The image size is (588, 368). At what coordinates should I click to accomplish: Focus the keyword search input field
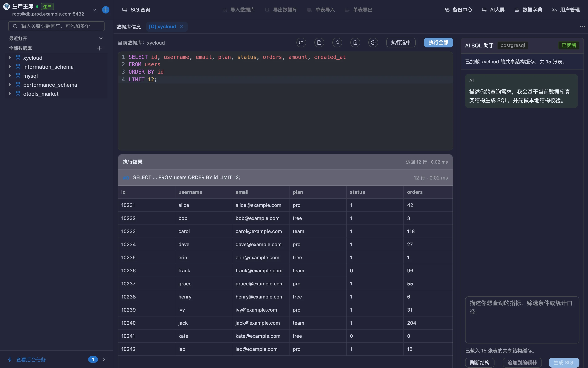[x=56, y=26]
